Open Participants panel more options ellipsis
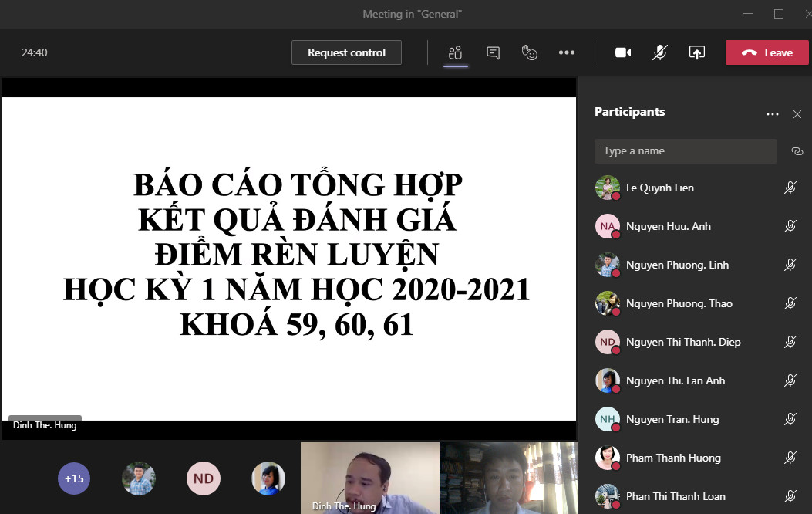 point(772,114)
